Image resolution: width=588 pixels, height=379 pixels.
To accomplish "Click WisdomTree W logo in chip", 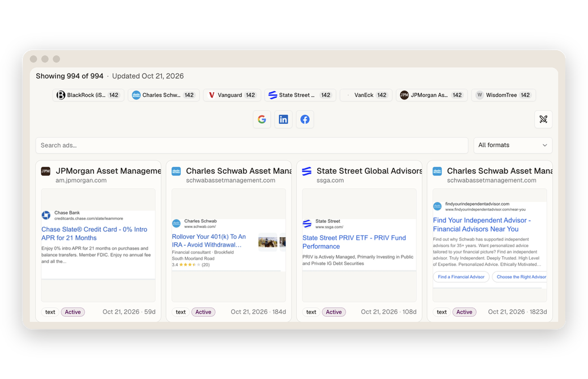I will coord(479,95).
